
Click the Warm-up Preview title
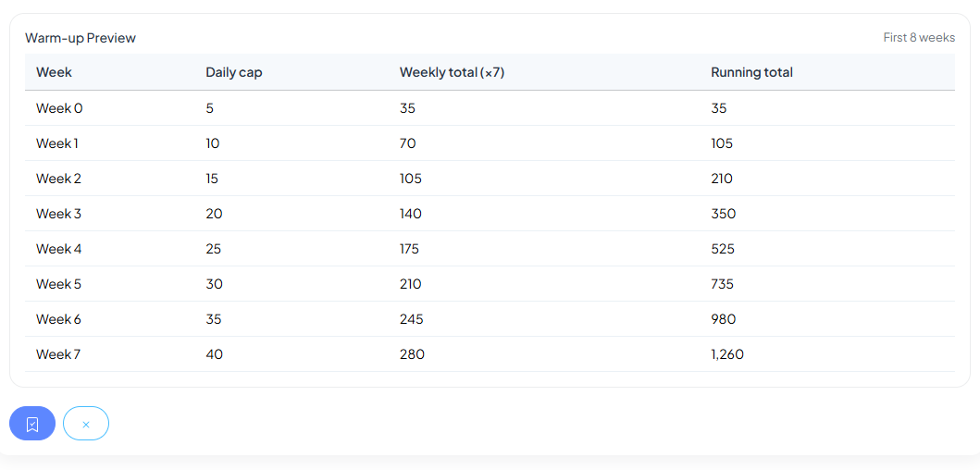click(81, 38)
